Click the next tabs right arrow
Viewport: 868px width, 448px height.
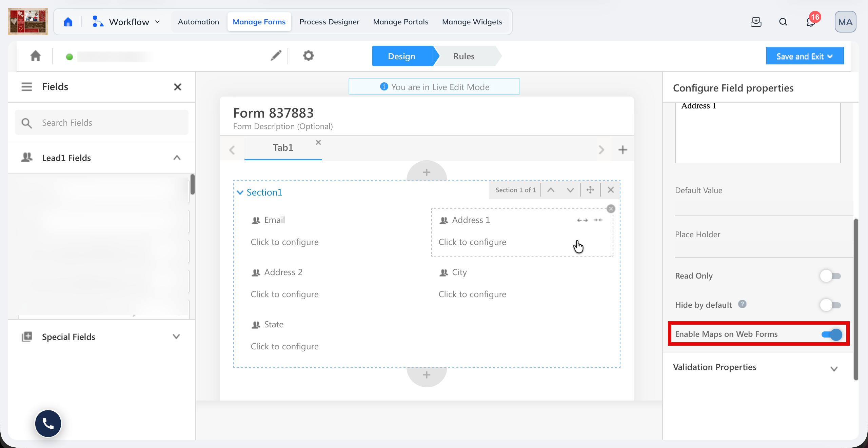(601, 150)
